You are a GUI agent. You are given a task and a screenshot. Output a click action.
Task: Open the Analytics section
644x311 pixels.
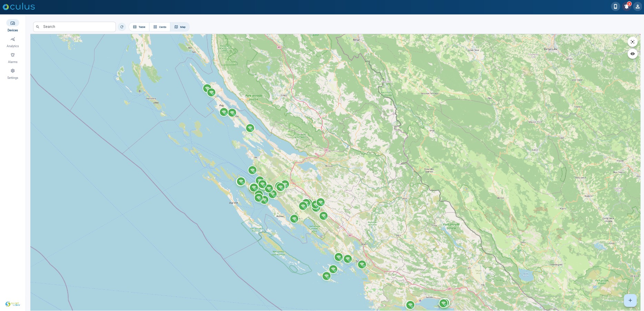point(13,42)
